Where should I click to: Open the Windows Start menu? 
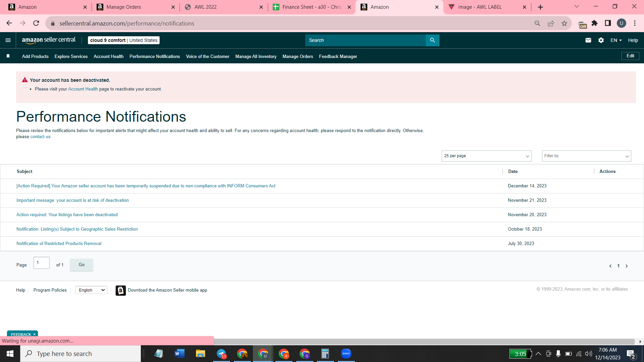(x=10, y=354)
